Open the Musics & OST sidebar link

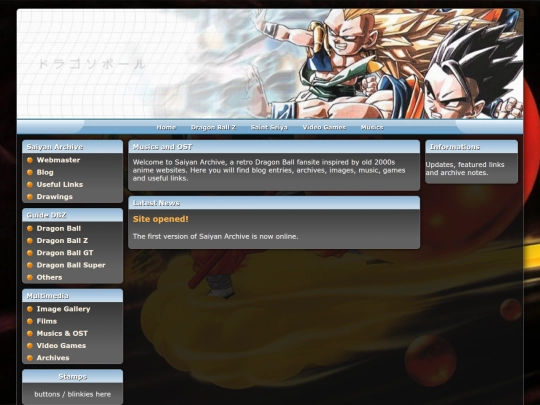(x=62, y=334)
